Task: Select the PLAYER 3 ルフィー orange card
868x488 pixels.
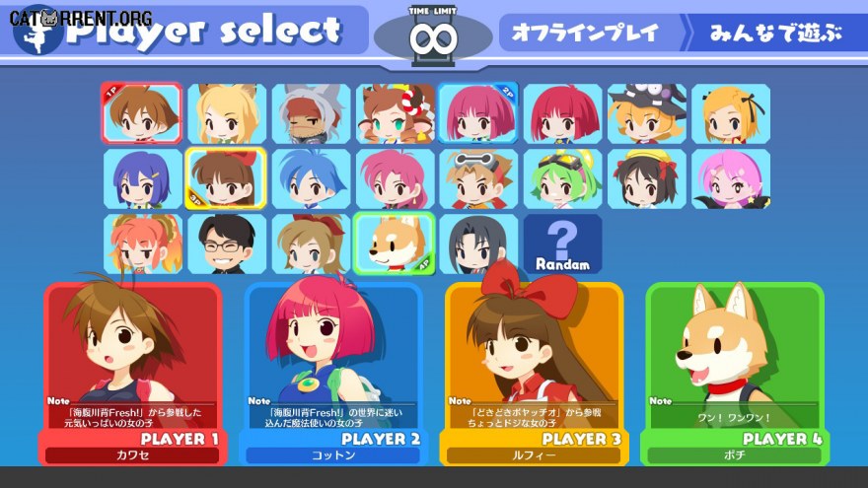Action: point(534,374)
